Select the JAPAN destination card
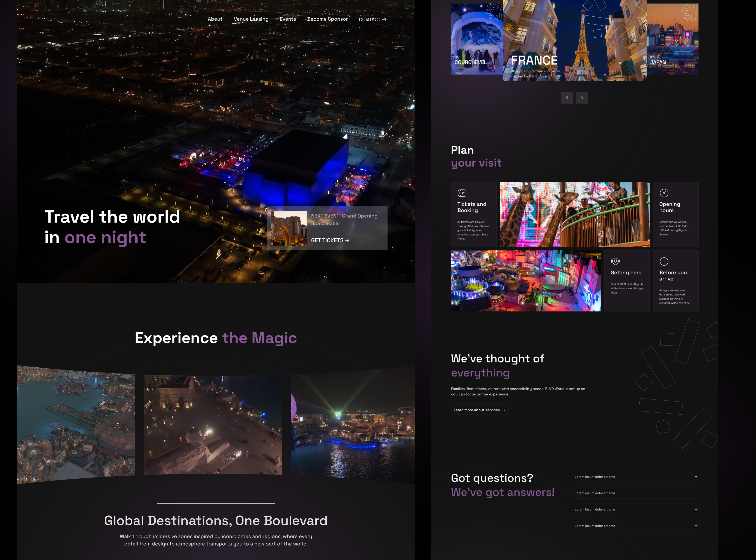Image resolution: width=756 pixels, height=560 pixels. (x=672, y=39)
